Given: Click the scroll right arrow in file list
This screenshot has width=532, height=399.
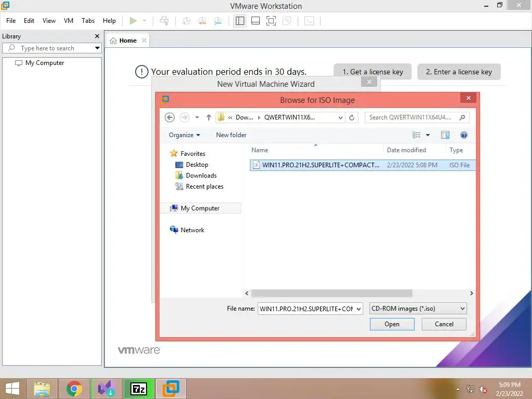Looking at the screenshot, I should [x=471, y=293].
